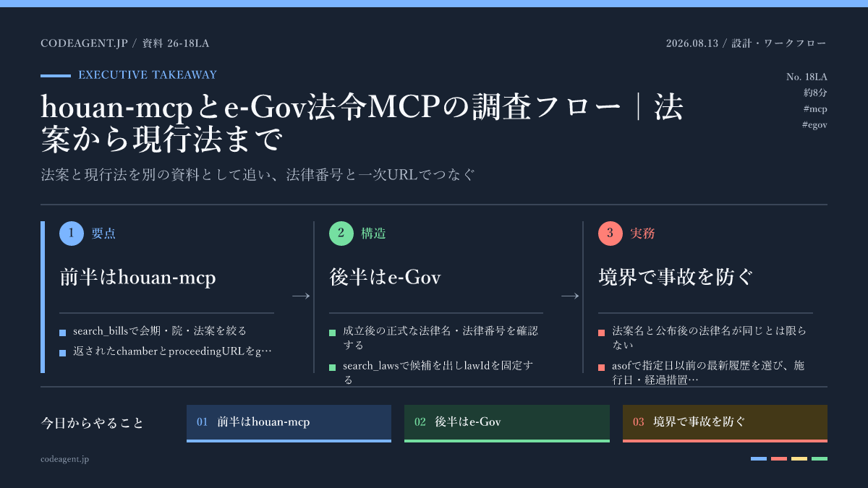Click heading 後半はe-Gov in column two
Viewport: 868px width, 488px height.
click(x=385, y=278)
